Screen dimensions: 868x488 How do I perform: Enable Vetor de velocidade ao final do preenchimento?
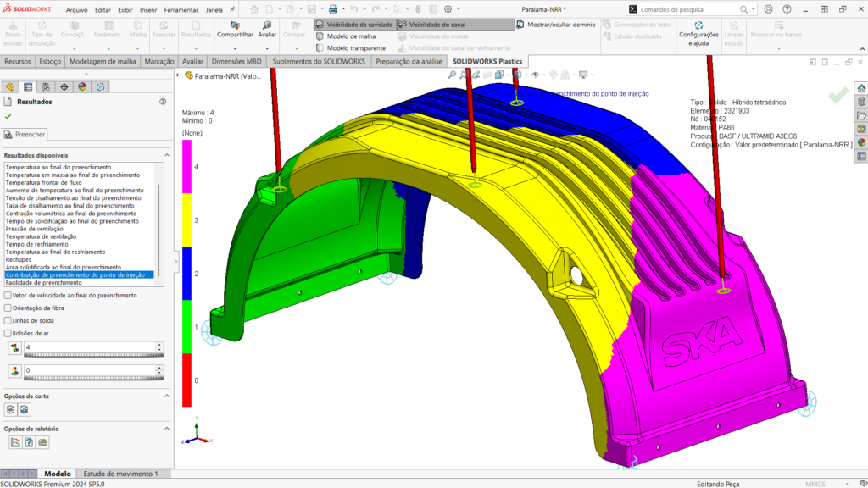click(x=8, y=295)
